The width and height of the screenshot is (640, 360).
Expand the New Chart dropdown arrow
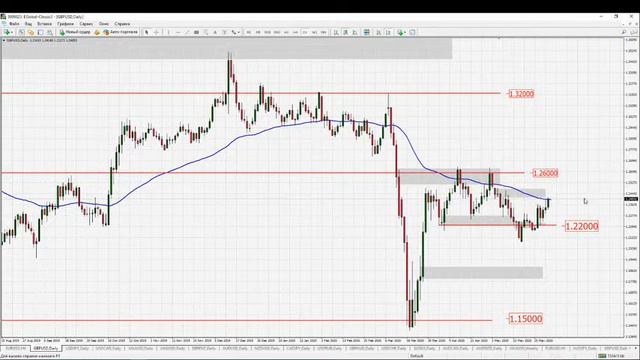12,32
